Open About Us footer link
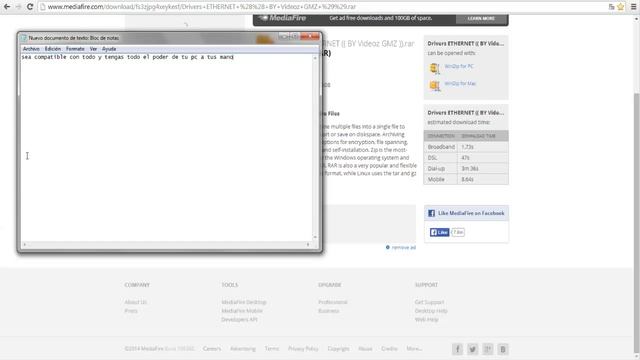 click(x=136, y=302)
